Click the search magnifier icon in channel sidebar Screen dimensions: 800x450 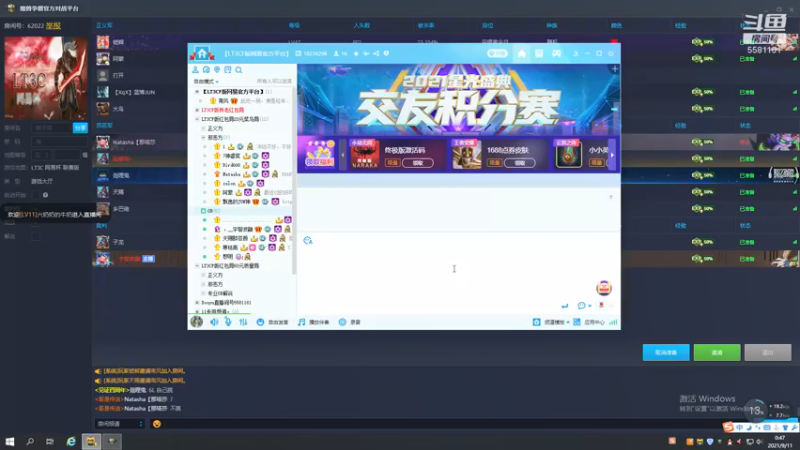(x=239, y=70)
